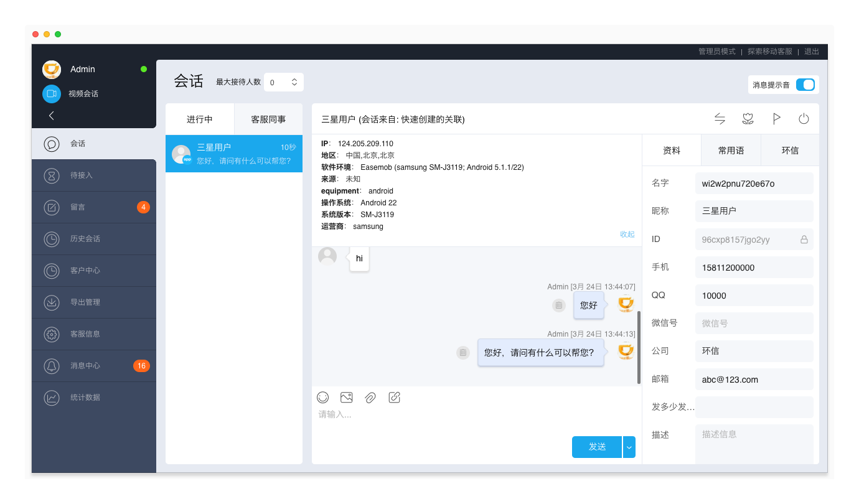Open the 消息中心 notification bell icon
This screenshot has height=504, width=859.
[52, 366]
